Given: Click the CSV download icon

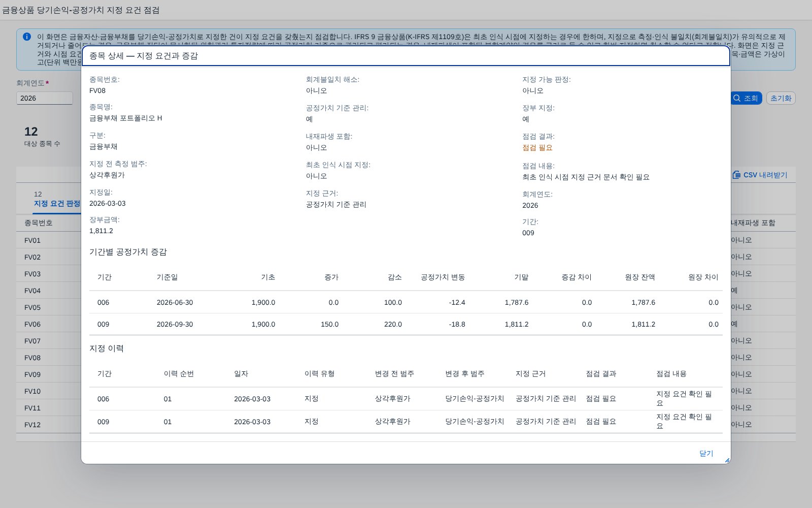Looking at the screenshot, I should 736,175.
